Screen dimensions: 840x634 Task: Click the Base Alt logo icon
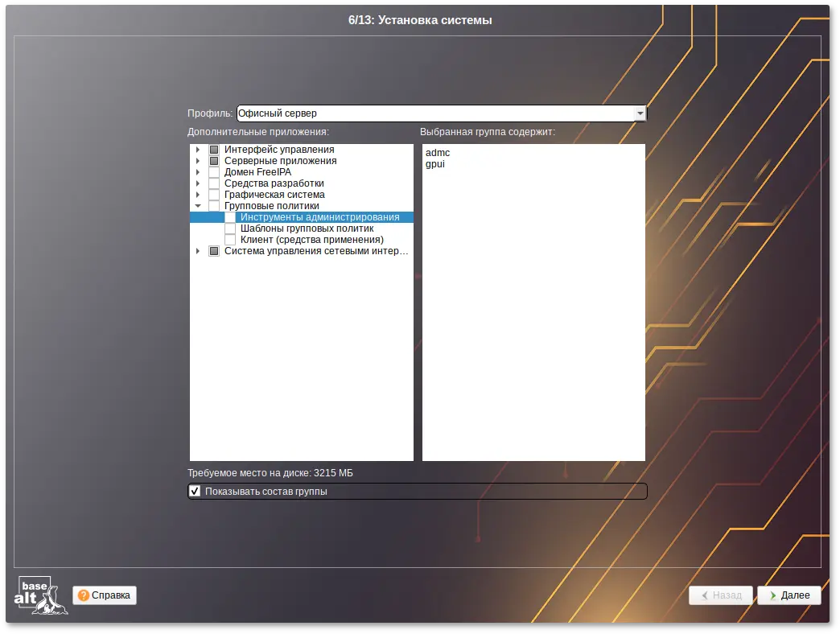coord(40,595)
